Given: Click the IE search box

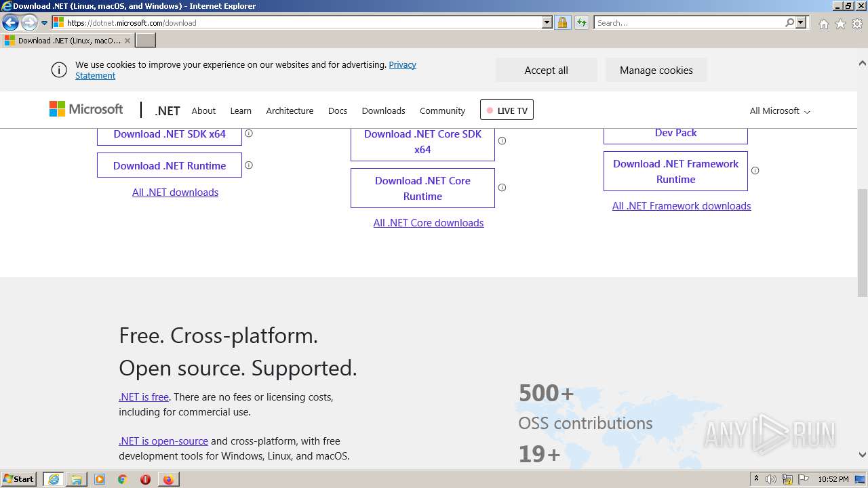Looking at the screenshot, I should point(689,22).
